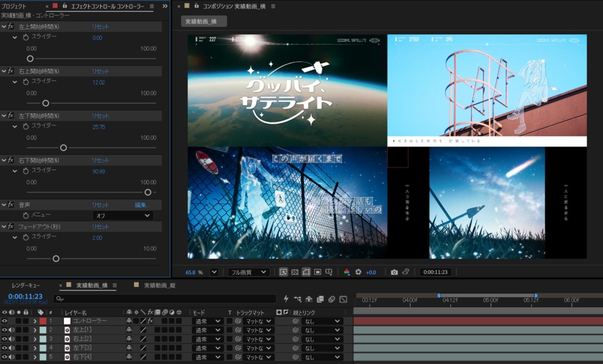Image resolution: width=603 pixels, height=364 pixels.
Task: Open the show channel color icon
Action: (x=347, y=272)
